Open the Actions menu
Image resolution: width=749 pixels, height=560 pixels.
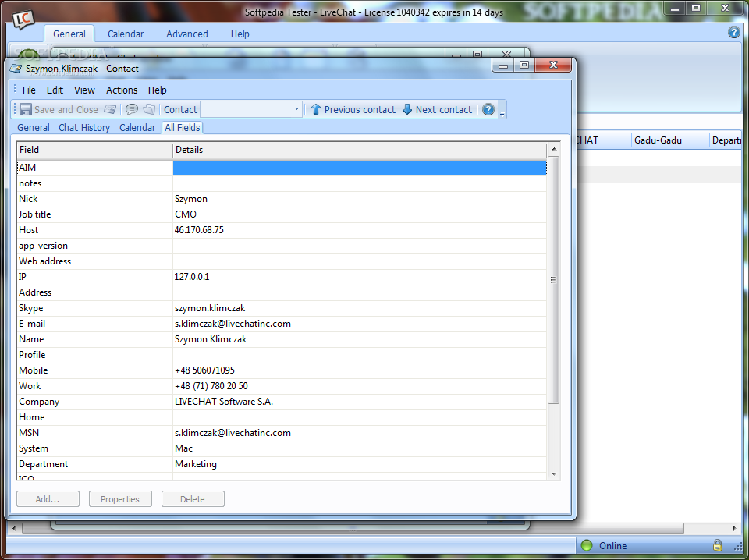[122, 90]
